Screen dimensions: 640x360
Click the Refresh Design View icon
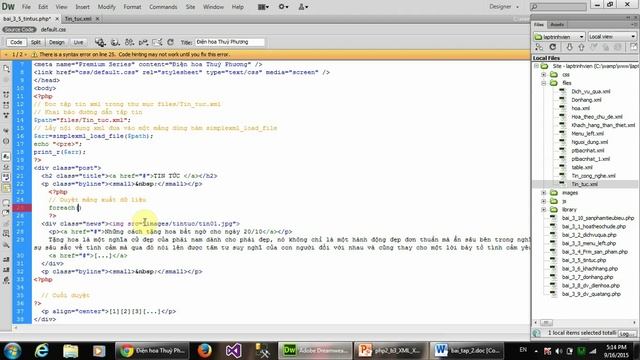tap(171, 42)
